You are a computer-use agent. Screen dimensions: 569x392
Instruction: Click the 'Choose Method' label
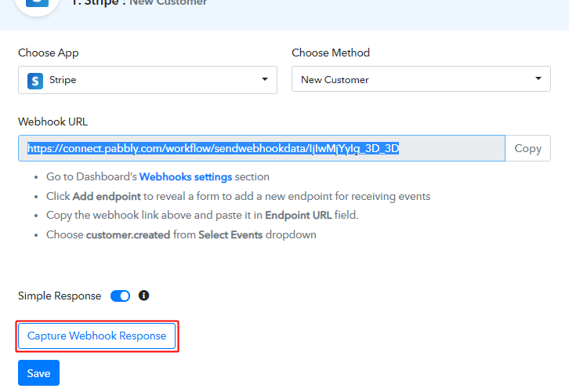pos(331,53)
